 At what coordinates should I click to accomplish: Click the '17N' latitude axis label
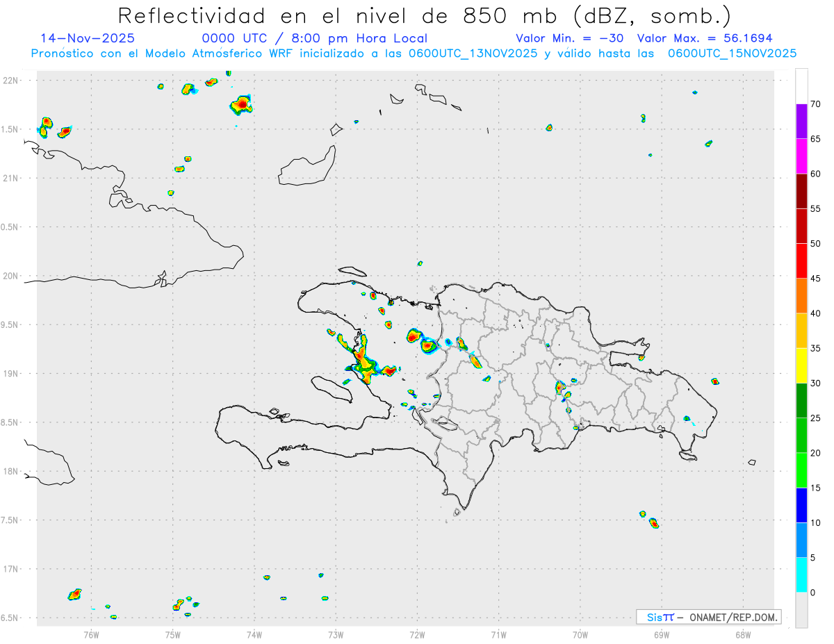[x=12, y=569]
